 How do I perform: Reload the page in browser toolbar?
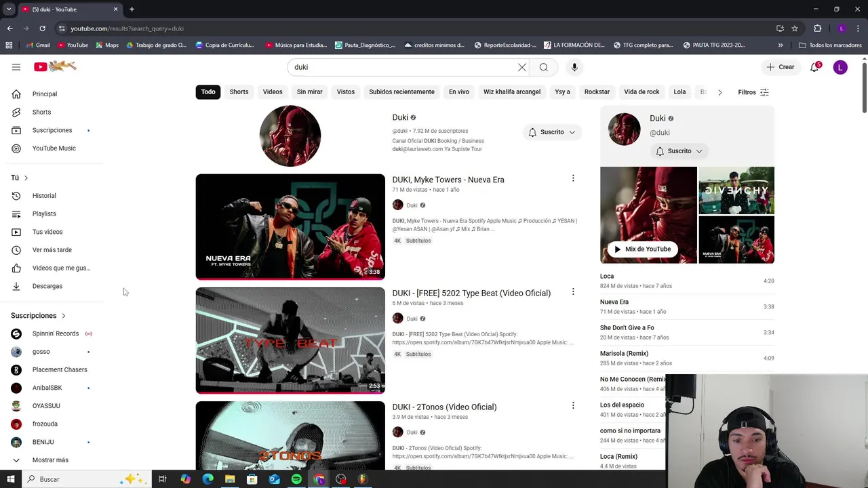(42, 28)
